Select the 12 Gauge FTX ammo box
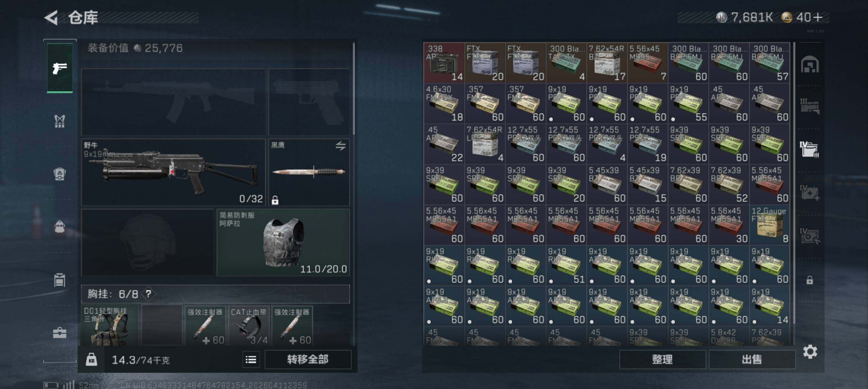Viewport: 868px width, 389px height. [x=769, y=225]
